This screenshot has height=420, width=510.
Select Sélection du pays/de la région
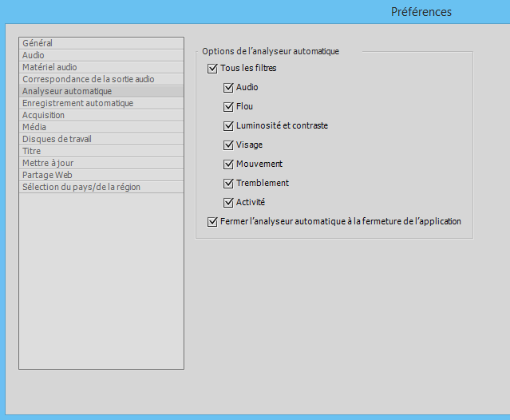81,187
